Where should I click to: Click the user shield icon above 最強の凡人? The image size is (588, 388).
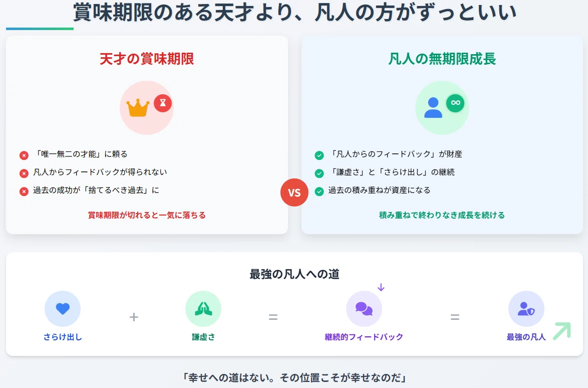[x=526, y=309]
